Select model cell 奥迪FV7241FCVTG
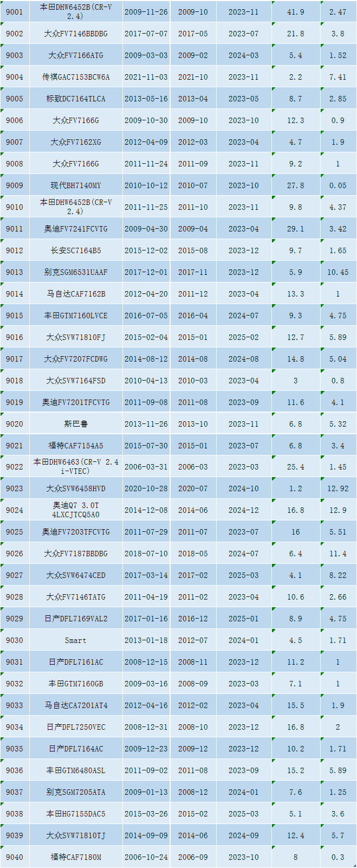 [76, 229]
